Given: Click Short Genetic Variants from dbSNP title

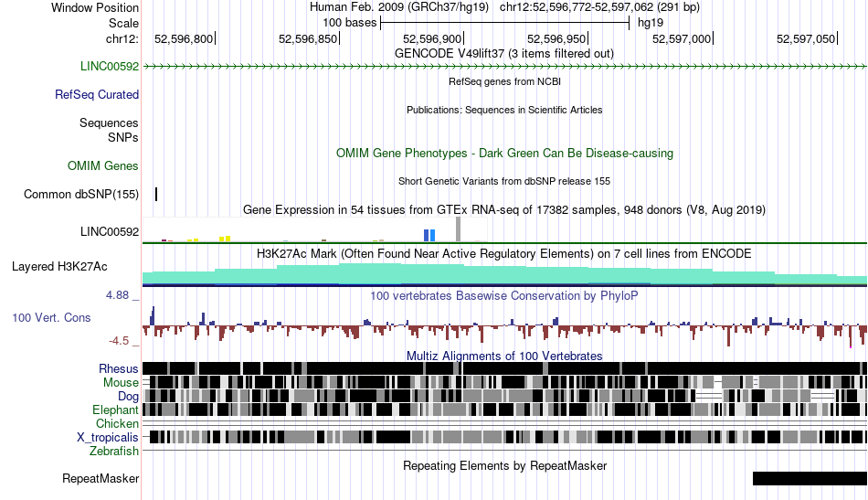Looking at the screenshot, I should (x=504, y=181).
